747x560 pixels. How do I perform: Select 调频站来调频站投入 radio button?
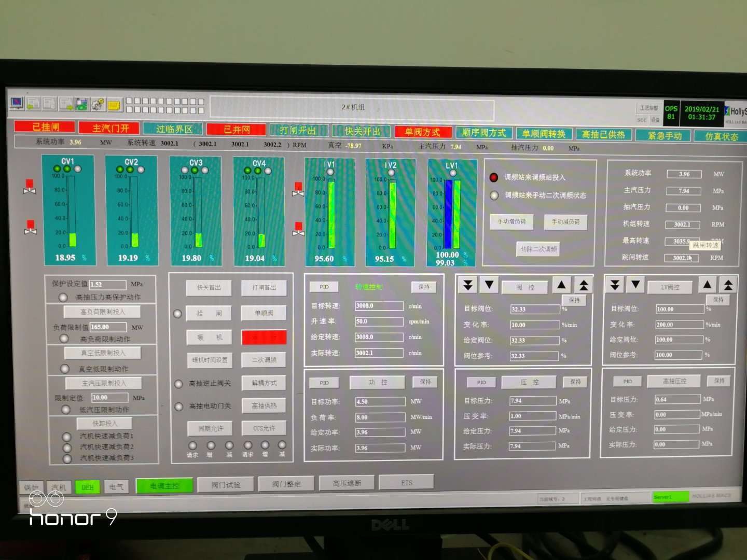[x=494, y=177]
